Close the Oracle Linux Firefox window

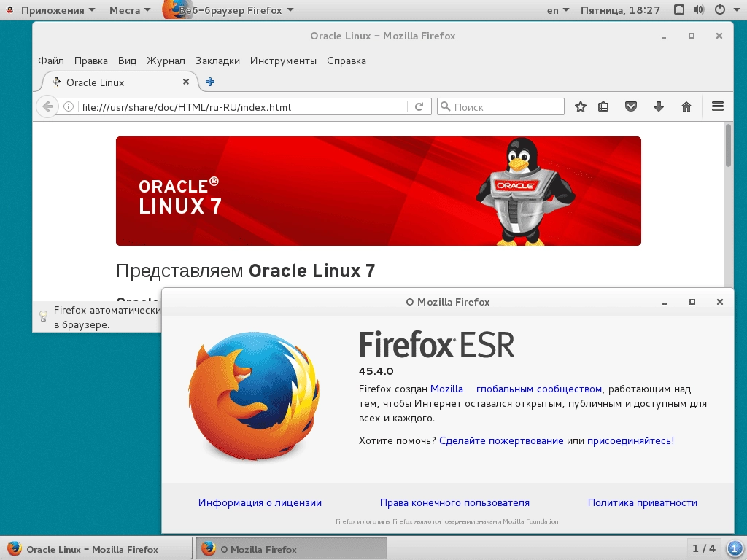[719, 36]
